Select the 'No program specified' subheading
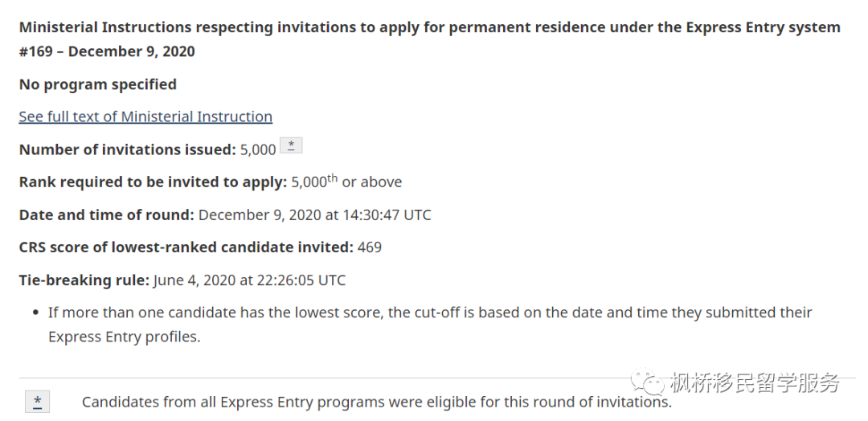 (x=98, y=84)
